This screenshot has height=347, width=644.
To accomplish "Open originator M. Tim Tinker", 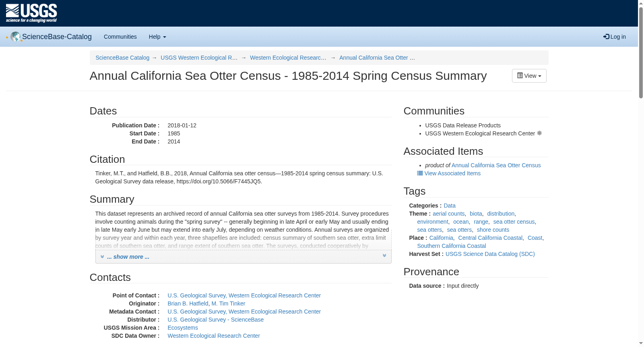I will (228, 303).
